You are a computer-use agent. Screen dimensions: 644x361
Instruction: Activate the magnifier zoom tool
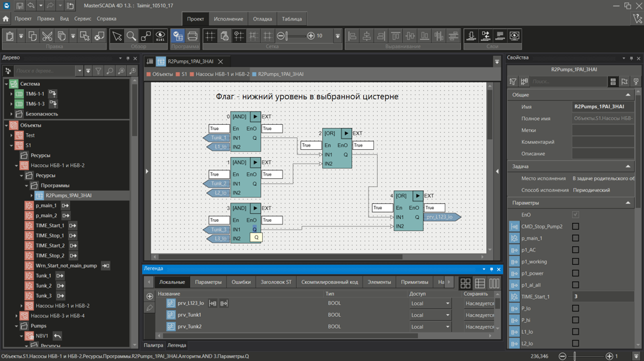click(131, 36)
